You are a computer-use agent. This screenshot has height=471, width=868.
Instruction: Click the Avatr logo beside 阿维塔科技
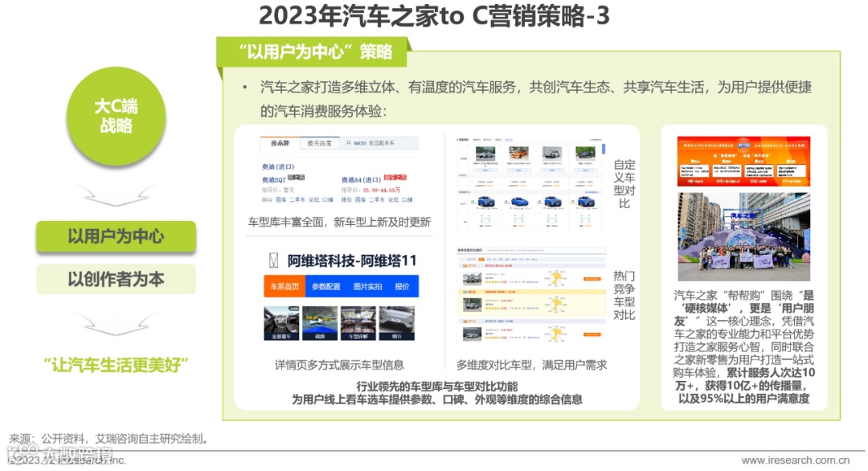point(273,260)
